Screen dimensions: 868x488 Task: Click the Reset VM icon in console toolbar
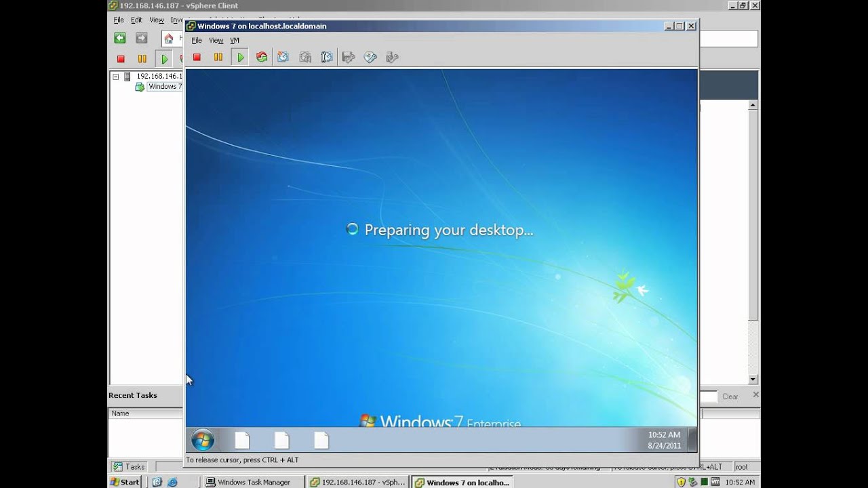pyautogui.click(x=262, y=58)
